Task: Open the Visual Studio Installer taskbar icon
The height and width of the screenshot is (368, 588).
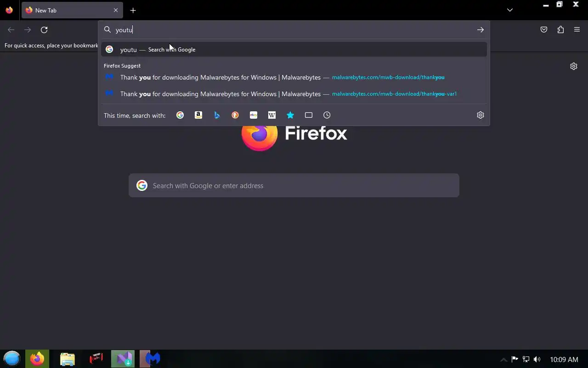Action: 124,359
